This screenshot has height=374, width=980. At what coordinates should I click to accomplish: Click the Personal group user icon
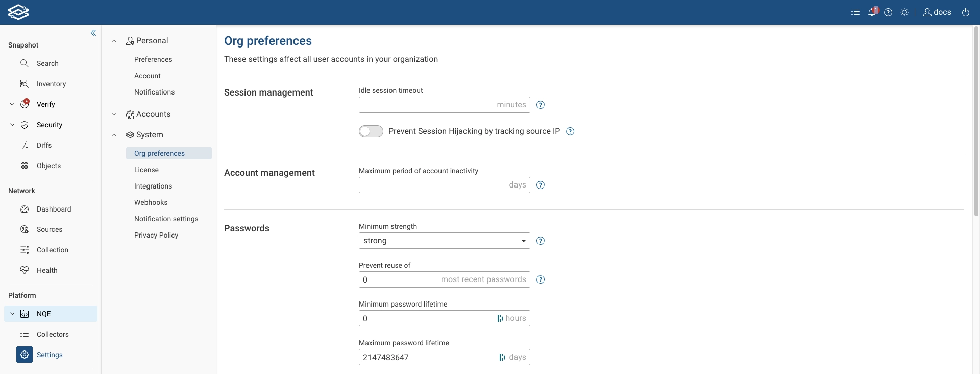[130, 41]
